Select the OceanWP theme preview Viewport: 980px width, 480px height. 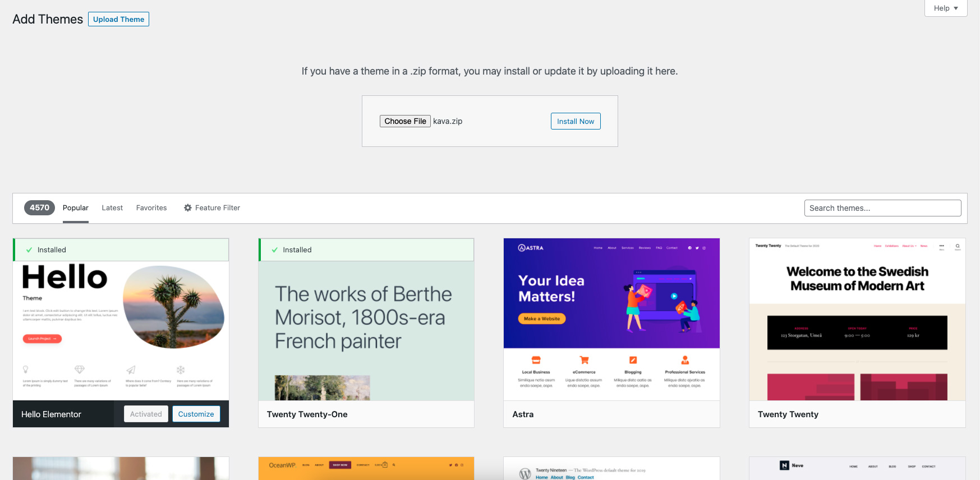366,468
